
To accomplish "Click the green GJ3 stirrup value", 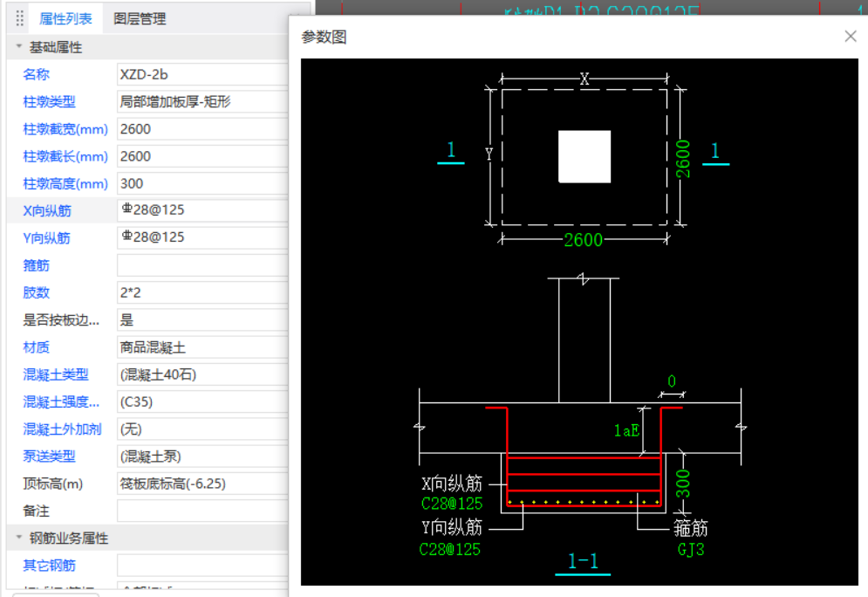I will 691,549.
